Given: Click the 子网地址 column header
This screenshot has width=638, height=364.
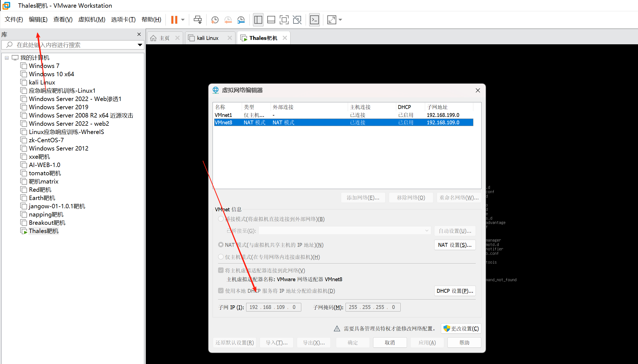Looking at the screenshot, I should point(449,107).
